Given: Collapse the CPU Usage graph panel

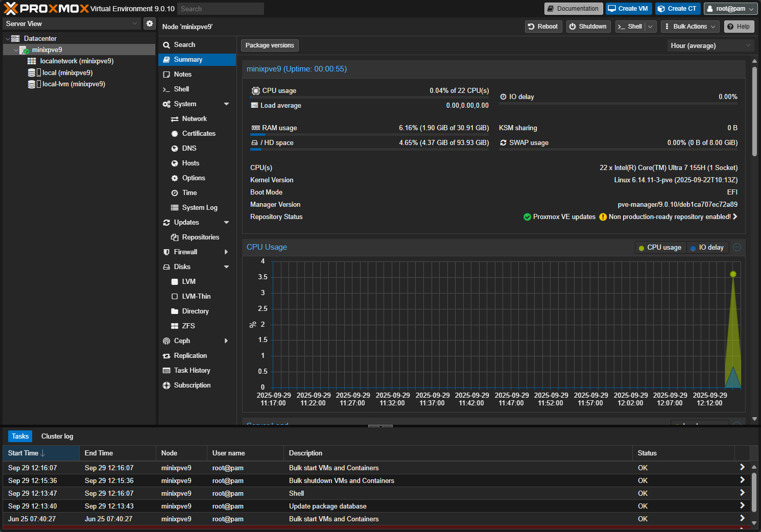Looking at the screenshot, I should tap(736, 247).
